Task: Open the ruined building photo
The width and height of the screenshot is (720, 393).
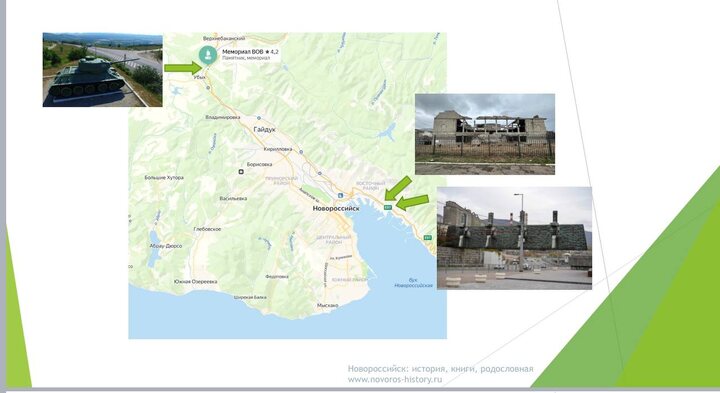Action: coord(485,134)
